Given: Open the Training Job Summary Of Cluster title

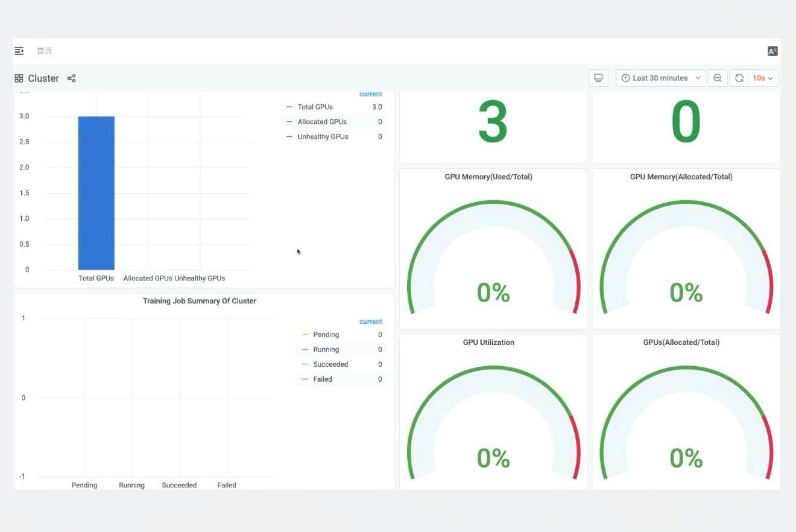Looking at the screenshot, I should click(200, 301).
